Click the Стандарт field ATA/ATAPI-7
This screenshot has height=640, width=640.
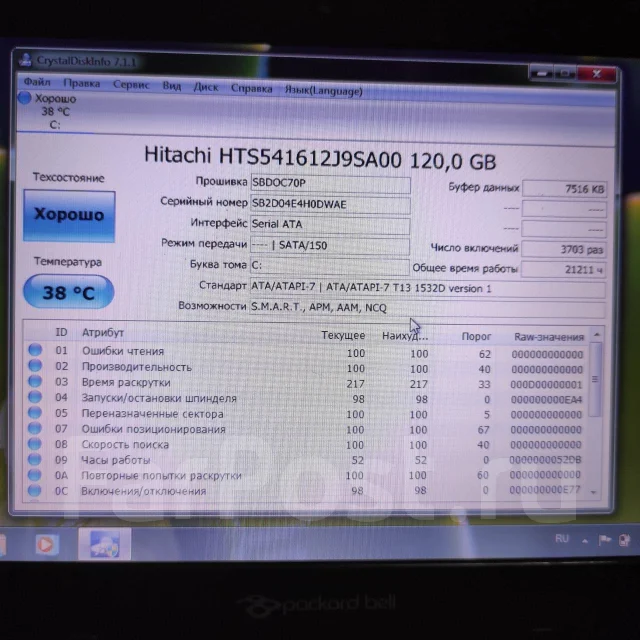click(427, 289)
